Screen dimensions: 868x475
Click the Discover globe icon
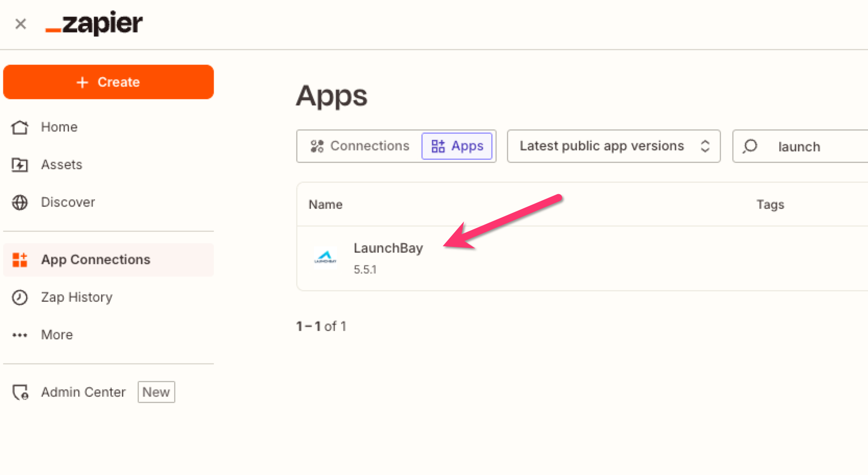20,203
